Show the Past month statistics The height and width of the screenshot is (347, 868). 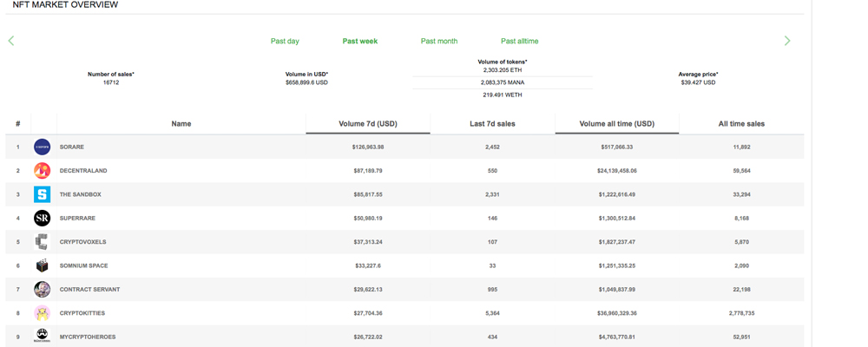point(438,41)
